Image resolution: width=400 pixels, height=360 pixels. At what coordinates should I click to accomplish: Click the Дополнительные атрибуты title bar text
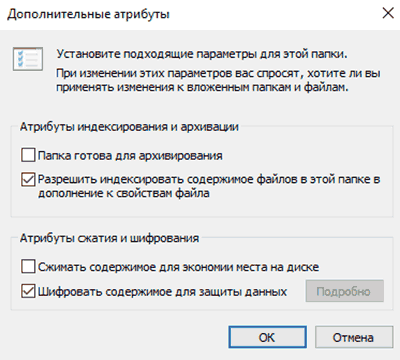[x=88, y=14]
